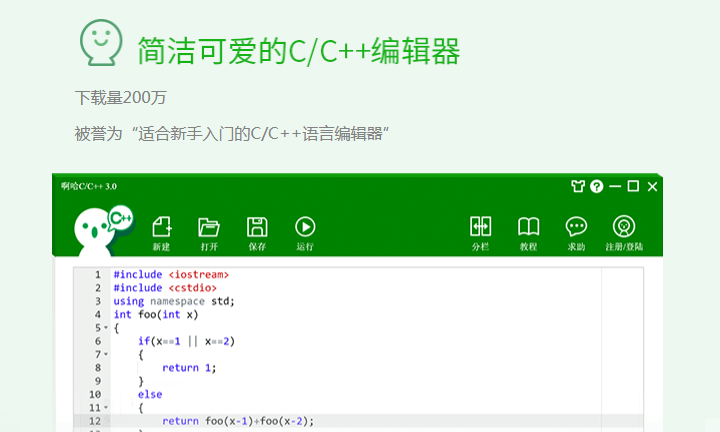Minimize the 啊哈C/C++ window
Screen dimensions: 720x432
click(615, 186)
